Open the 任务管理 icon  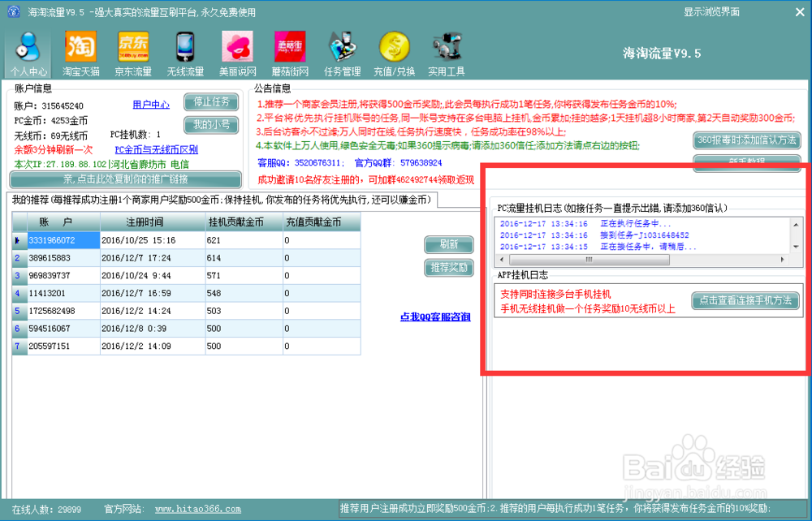click(x=343, y=54)
